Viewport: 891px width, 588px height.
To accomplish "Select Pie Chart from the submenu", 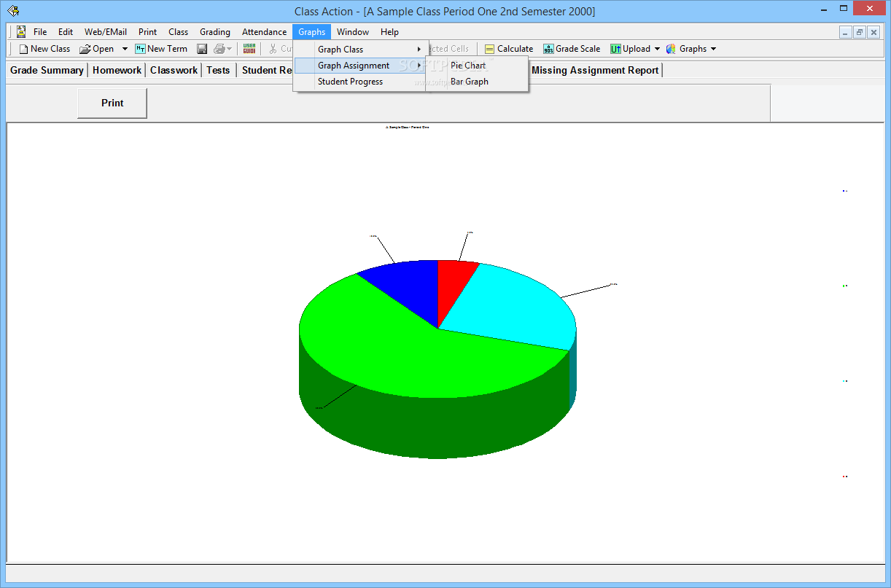I will point(477,66).
